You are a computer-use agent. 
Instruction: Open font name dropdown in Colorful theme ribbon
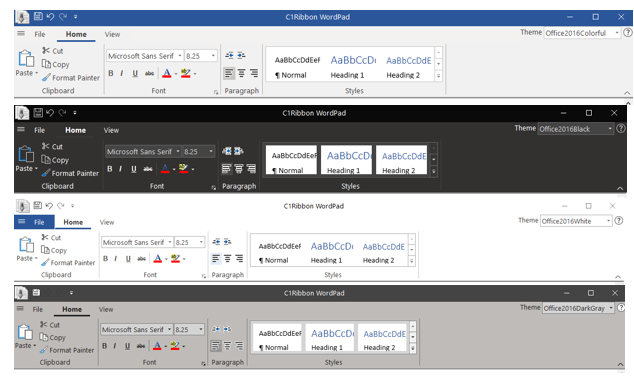coord(180,55)
